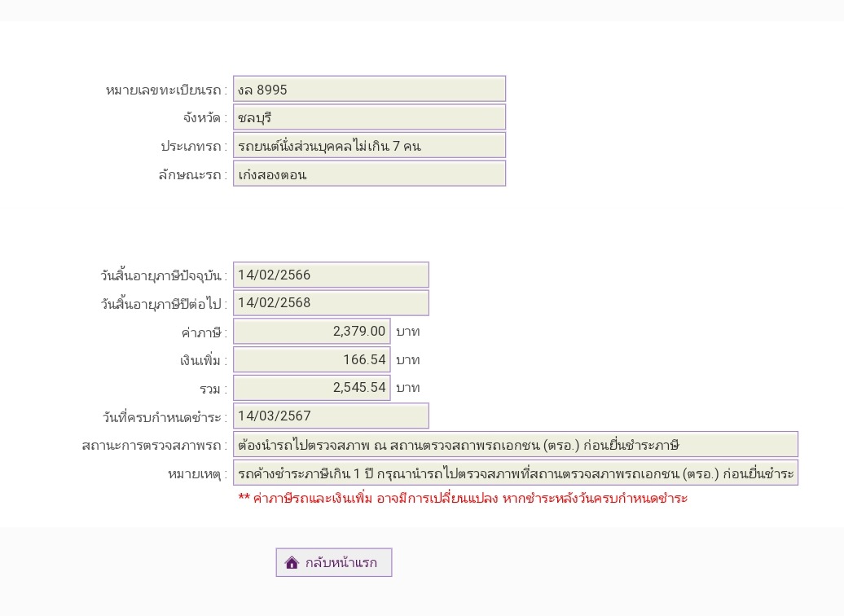The height and width of the screenshot is (616, 844).
Task: Click the label ลักษณะรถ
Action: [x=193, y=175]
